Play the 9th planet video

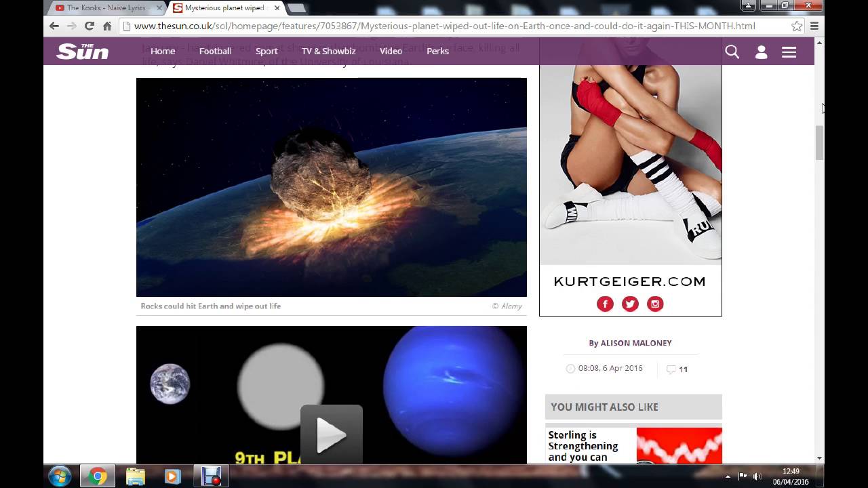pos(332,434)
